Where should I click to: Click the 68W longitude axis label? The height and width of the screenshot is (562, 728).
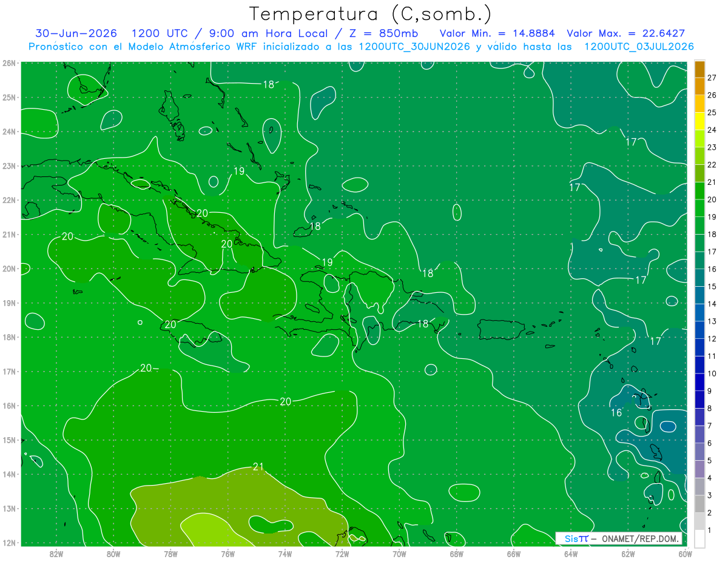pyautogui.click(x=456, y=554)
